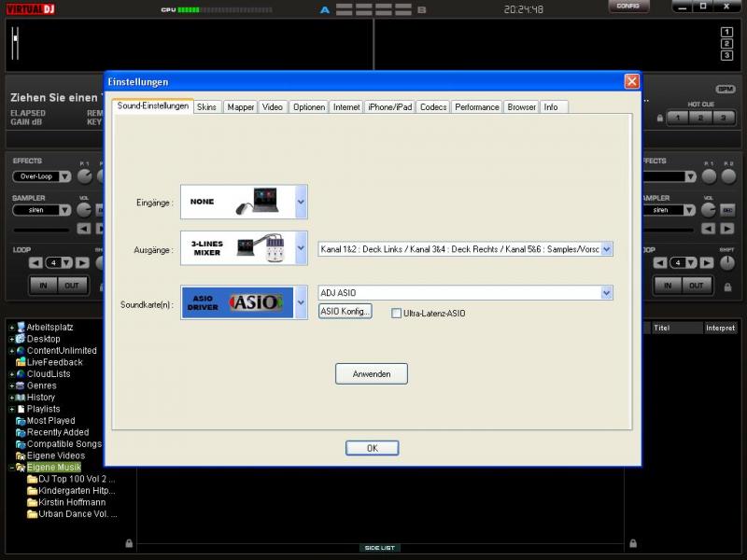Viewport: 747px width, 560px height.
Task: Switch to the Codecs tab
Action: [x=433, y=107]
